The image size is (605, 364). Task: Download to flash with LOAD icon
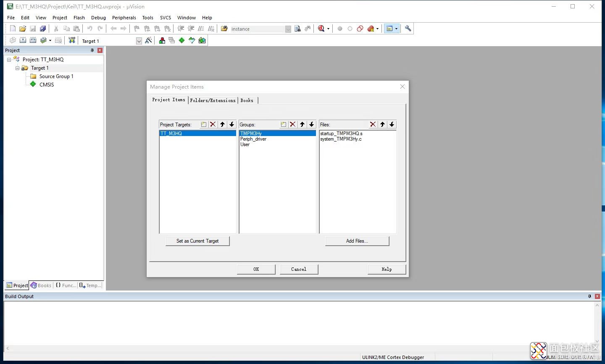click(72, 40)
